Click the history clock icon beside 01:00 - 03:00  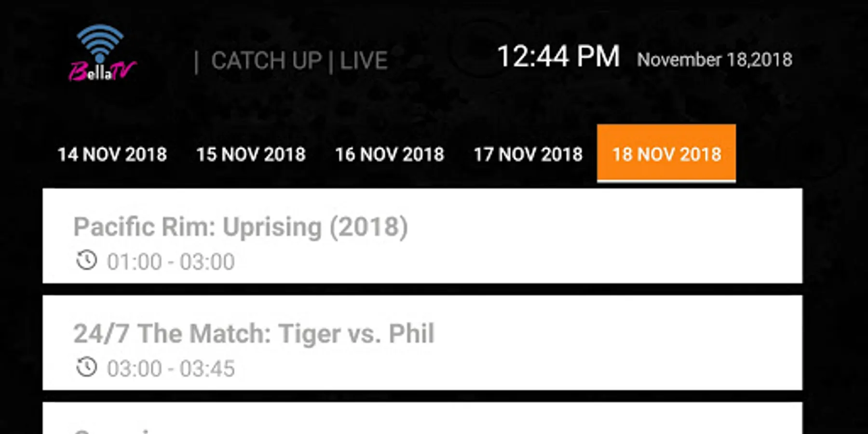87,260
